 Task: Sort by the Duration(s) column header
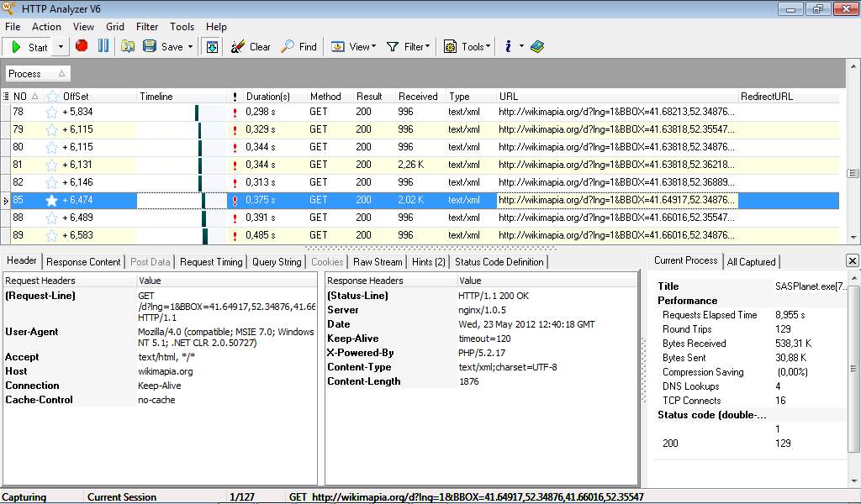267,97
